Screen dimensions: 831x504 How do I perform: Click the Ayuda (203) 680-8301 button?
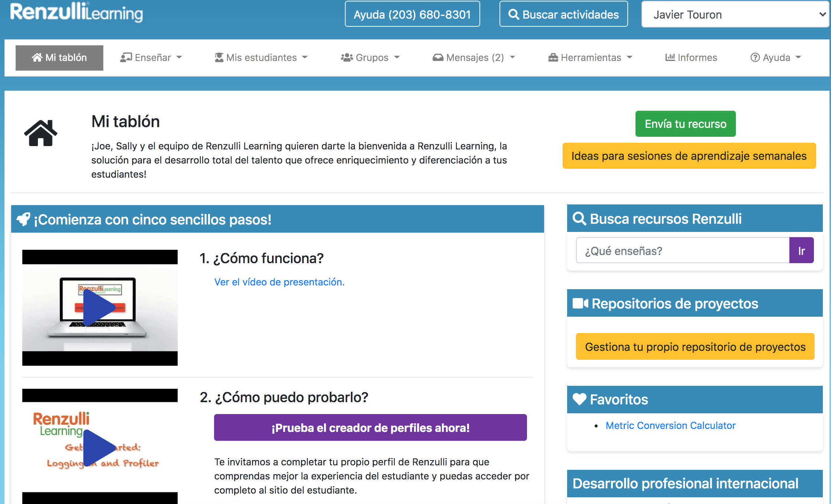(x=412, y=14)
